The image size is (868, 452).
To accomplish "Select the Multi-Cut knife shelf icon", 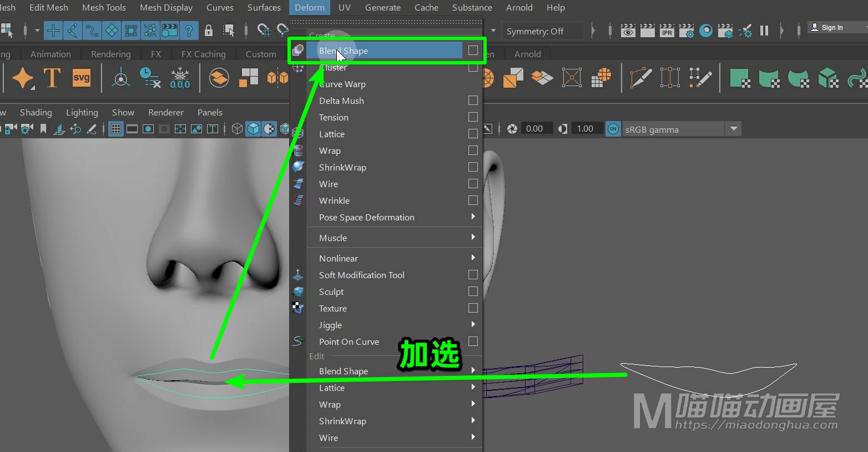I will coord(640,78).
